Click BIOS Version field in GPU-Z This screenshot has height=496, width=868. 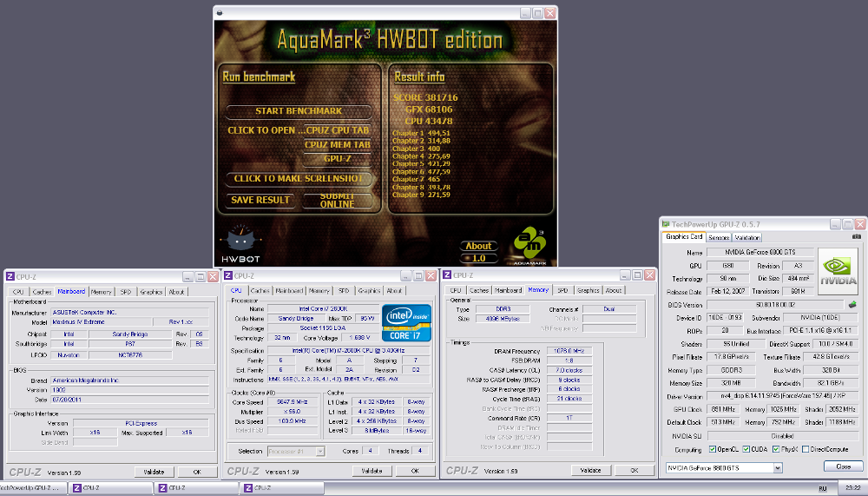tap(775, 305)
